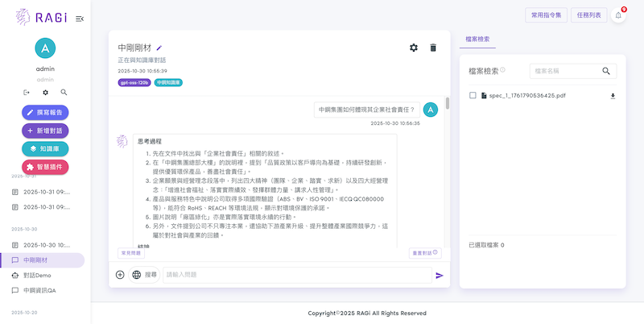Open 任務列表 task list
Screen dimensions: 644x324
[x=589, y=15]
